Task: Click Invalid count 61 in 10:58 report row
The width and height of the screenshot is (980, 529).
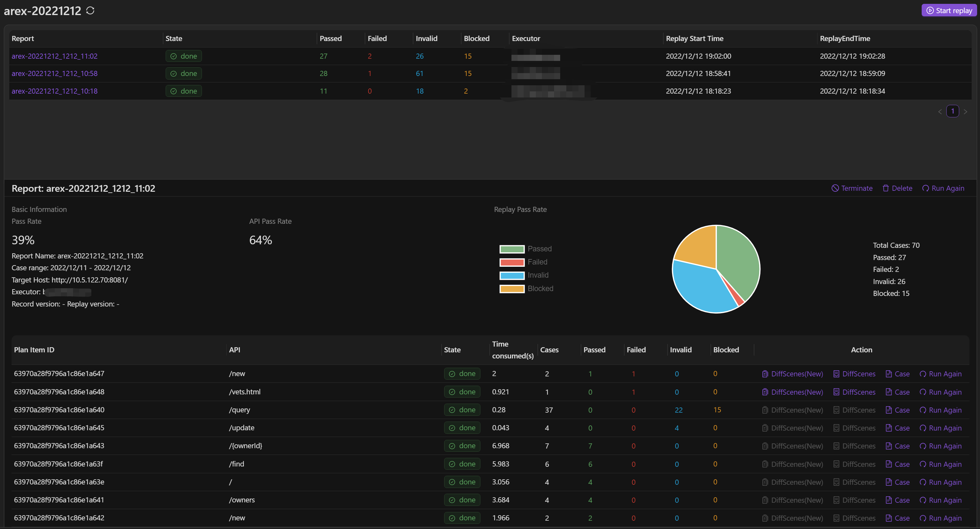Action: (419, 73)
